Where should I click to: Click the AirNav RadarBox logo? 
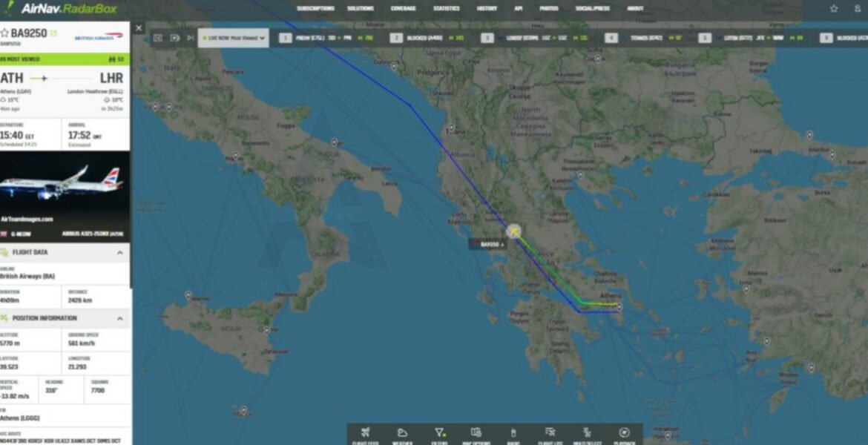(61, 8)
